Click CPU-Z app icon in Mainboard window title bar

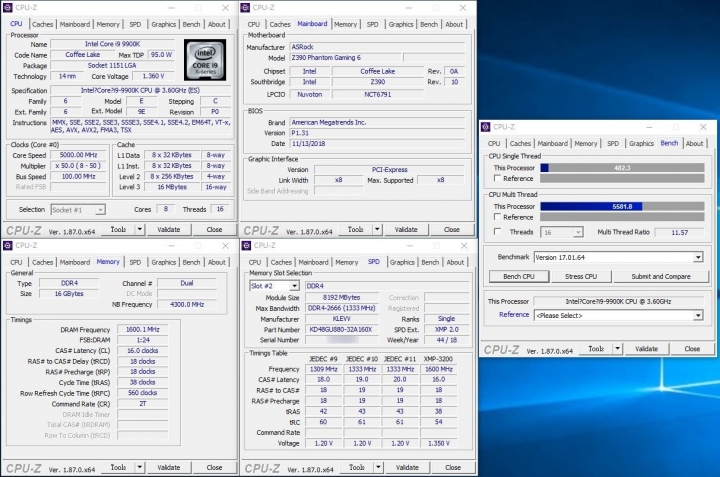pos(245,8)
